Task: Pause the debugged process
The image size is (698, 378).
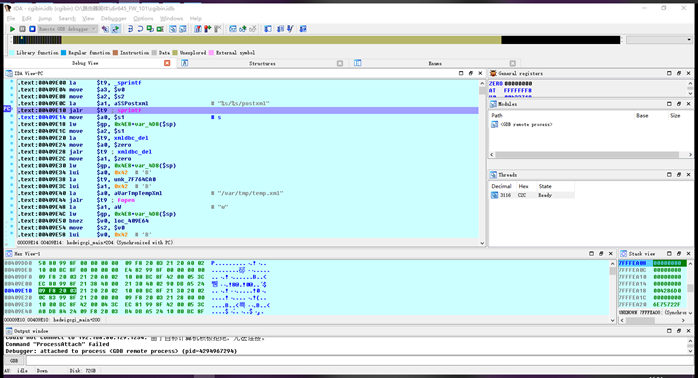Action: point(22,29)
